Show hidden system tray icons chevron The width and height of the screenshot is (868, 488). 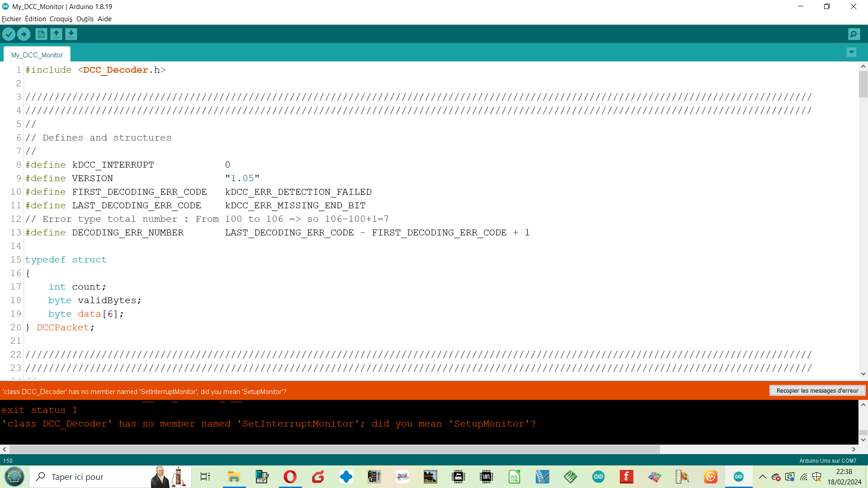(x=762, y=477)
